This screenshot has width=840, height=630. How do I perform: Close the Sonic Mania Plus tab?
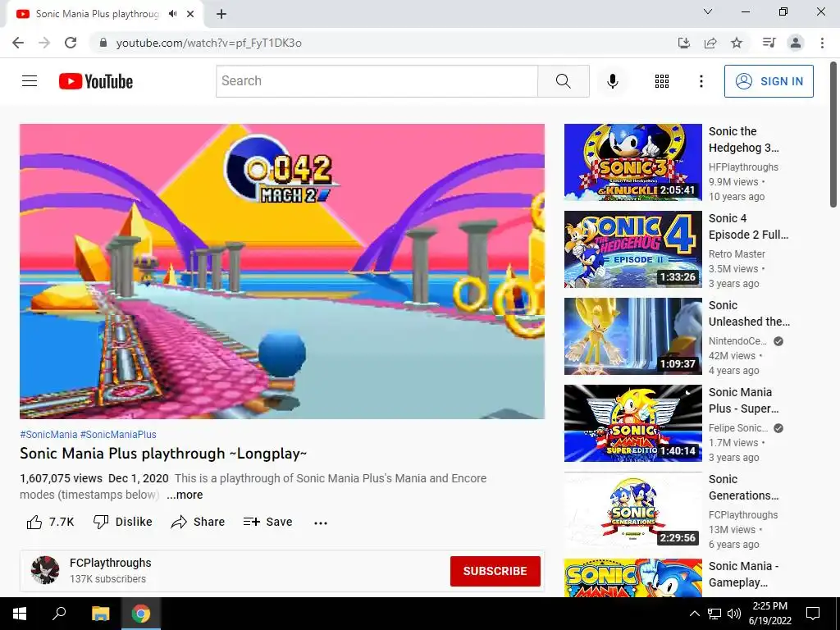tap(190, 14)
